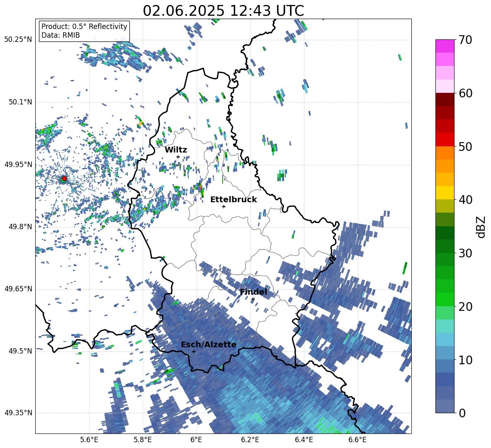This screenshot has height=448, width=491.
Task: Click the 6°E longitude label
Action: point(196,440)
